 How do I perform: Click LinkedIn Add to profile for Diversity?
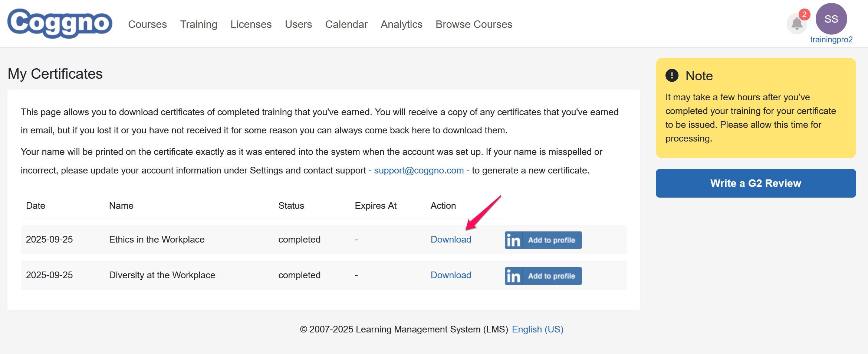tap(543, 276)
